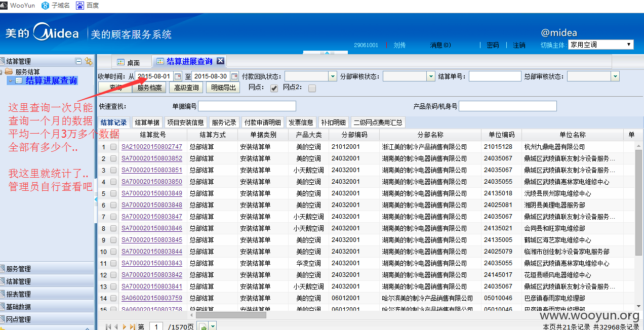
Task: Toggle the 网点 checkbox
Action: [x=274, y=88]
